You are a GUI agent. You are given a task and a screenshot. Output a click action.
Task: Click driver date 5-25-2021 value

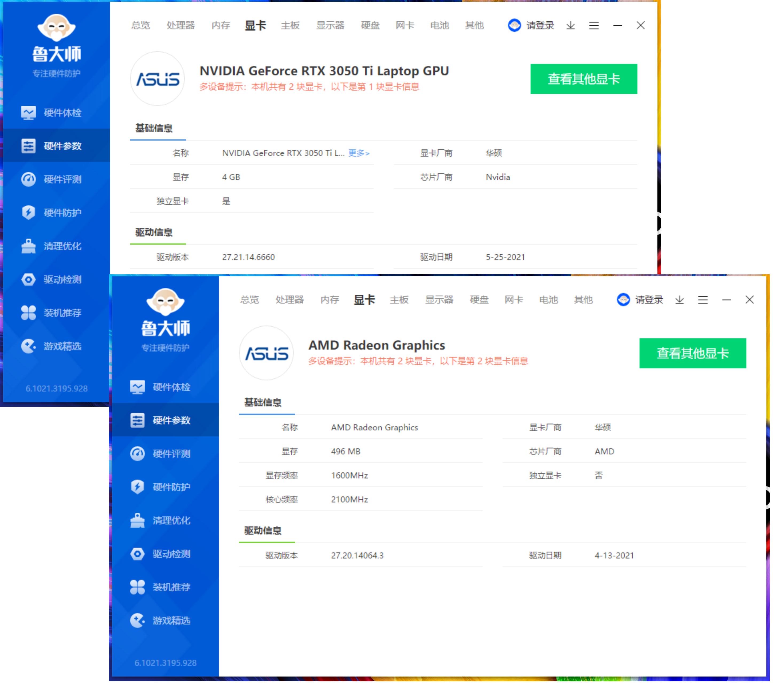tap(505, 257)
